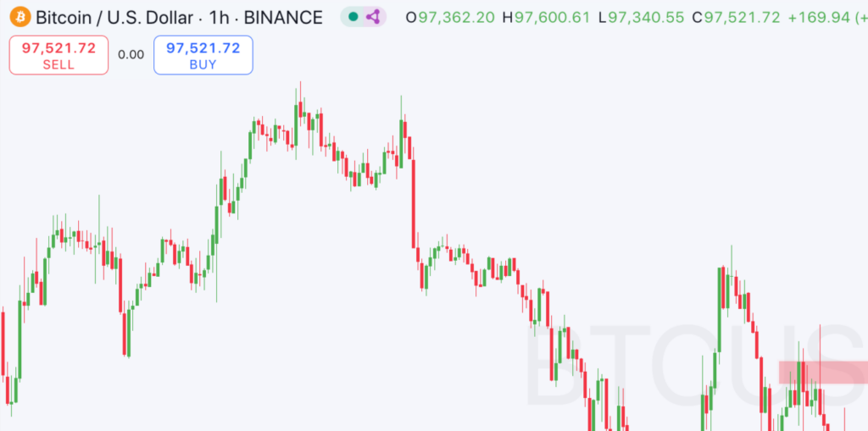Click the Bitcoin / U.S. Dollar symbol title
Image resolution: width=868 pixels, height=431 pixels.
(112, 17)
